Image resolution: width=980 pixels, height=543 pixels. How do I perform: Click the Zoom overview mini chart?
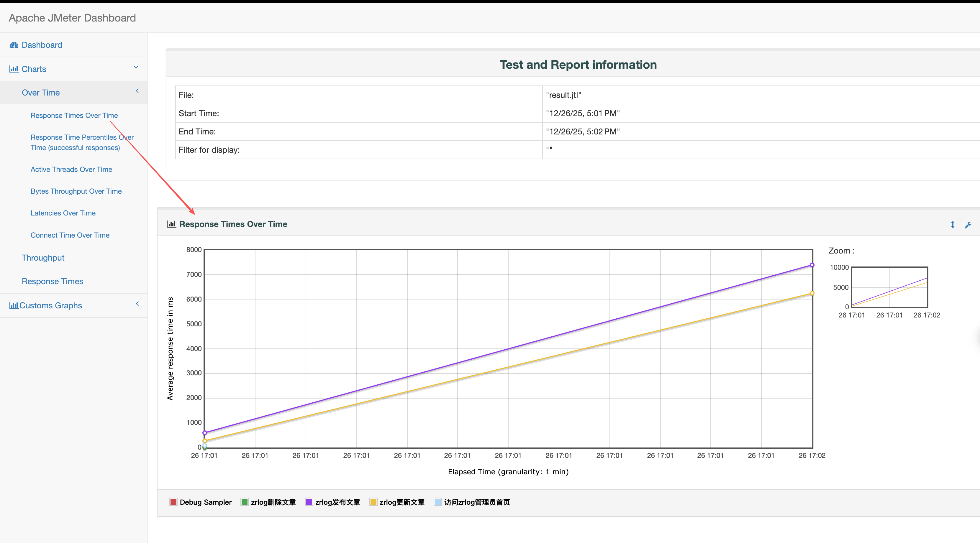889,287
